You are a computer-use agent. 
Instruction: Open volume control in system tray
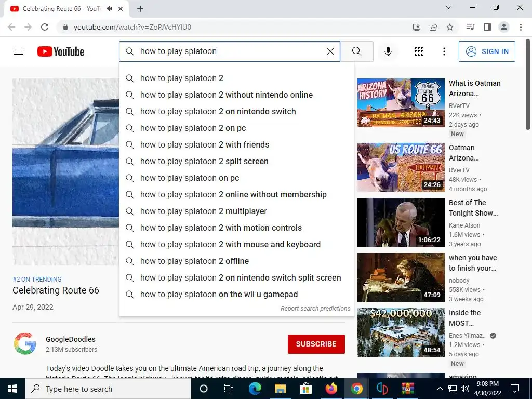pyautogui.click(x=465, y=389)
